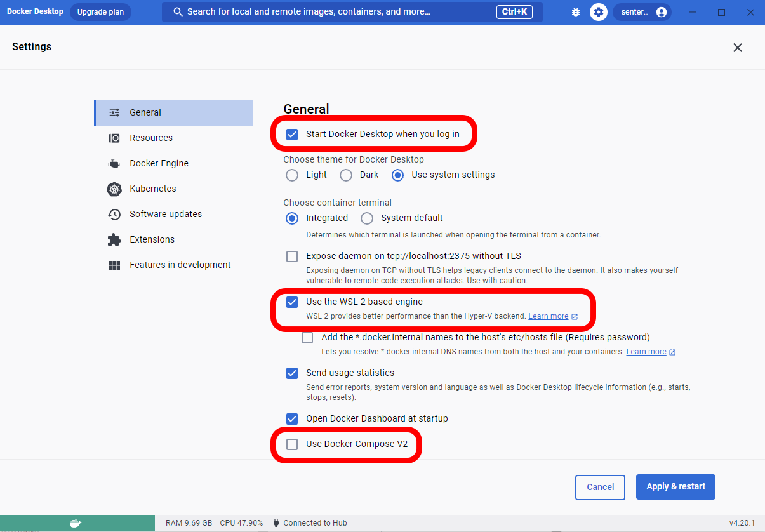Viewport: 765px width, 532px height.
Task: Click the v4.20.1 version label
Action: coord(742,523)
